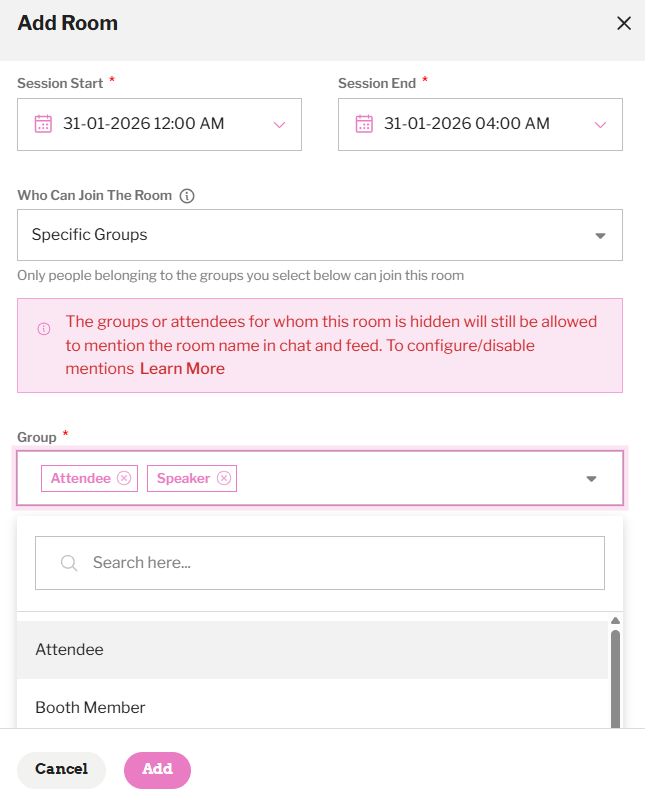The width and height of the screenshot is (645, 804).
Task: Open the Learn More link
Action: pyautogui.click(x=182, y=369)
